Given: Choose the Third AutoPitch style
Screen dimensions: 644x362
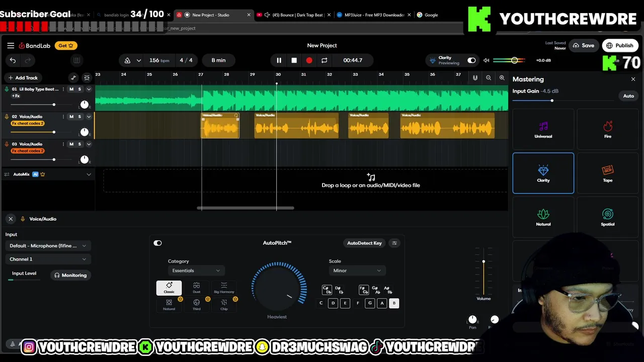Looking at the screenshot, I should click(197, 305).
